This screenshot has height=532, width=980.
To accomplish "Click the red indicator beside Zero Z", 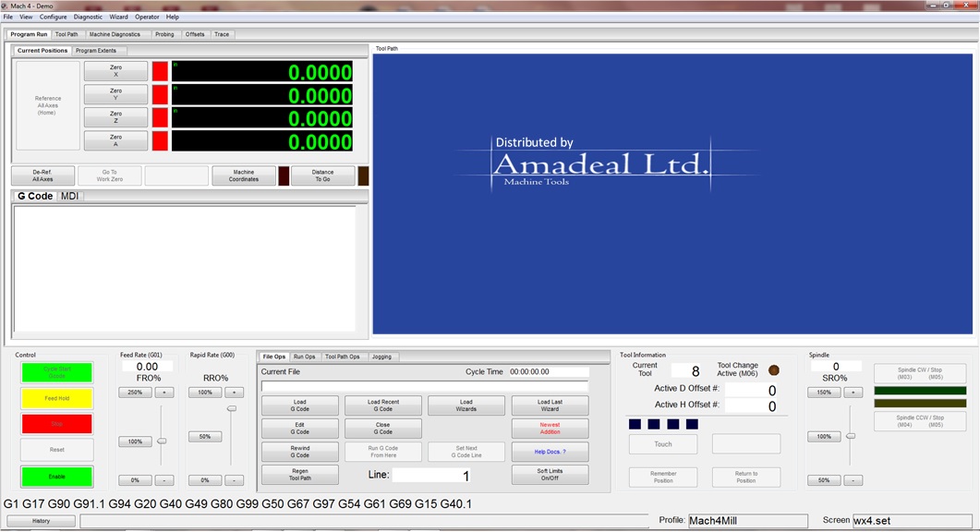I will tap(160, 117).
